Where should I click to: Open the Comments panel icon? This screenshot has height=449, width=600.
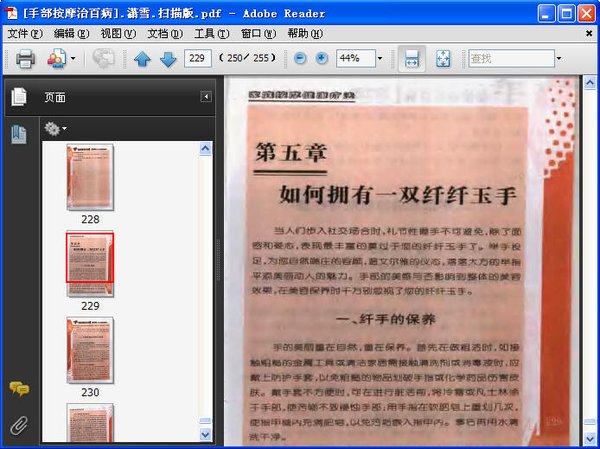click(x=18, y=389)
